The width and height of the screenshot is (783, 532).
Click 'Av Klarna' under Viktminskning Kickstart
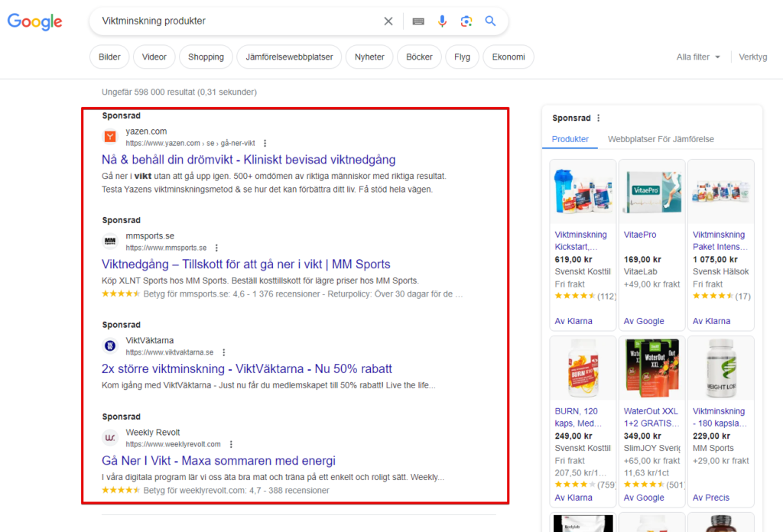[573, 321]
